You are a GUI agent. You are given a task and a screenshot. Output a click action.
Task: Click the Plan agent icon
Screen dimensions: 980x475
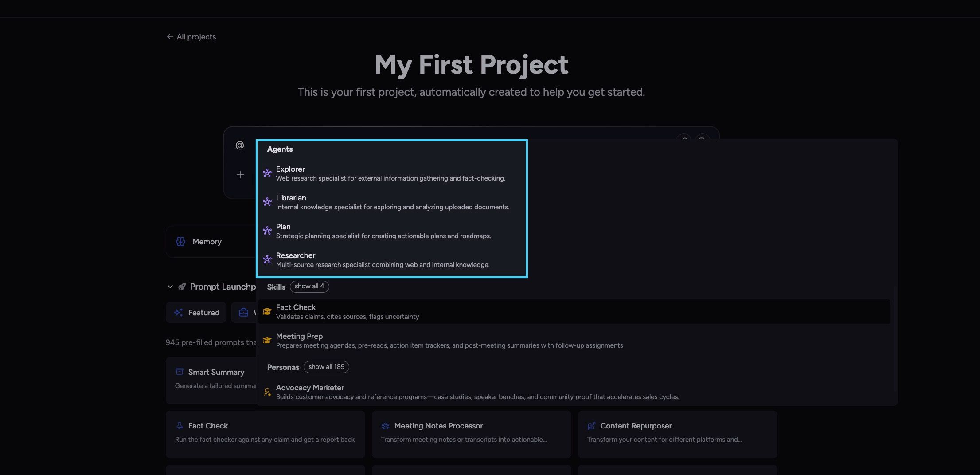267,231
